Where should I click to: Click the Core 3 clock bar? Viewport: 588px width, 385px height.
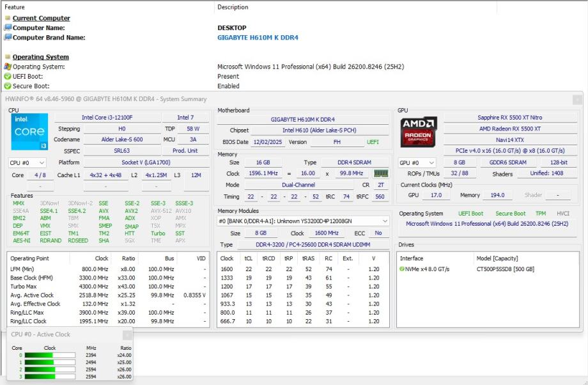(50, 377)
